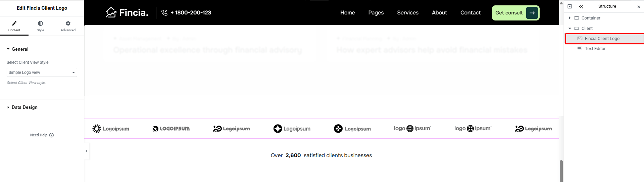The width and height of the screenshot is (644, 182).
Task: Select Text Editor in Structure tree
Action: (x=595, y=49)
